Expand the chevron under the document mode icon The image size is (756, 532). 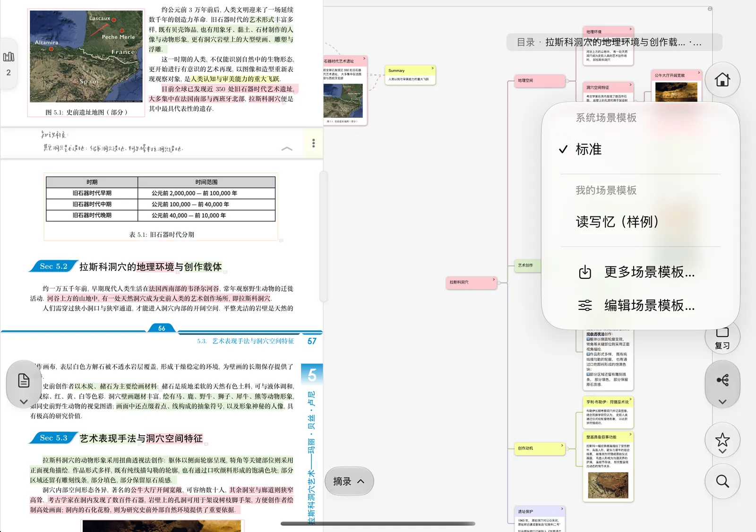click(x=24, y=402)
